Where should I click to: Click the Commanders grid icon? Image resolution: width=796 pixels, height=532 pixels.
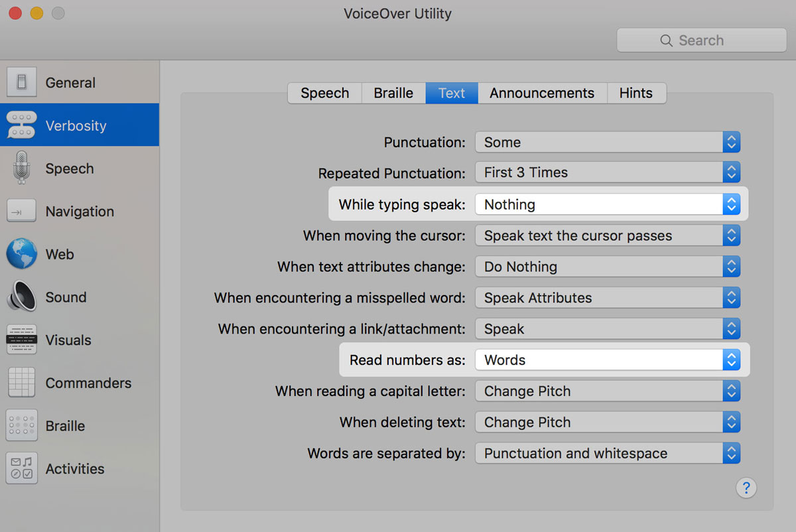point(22,383)
